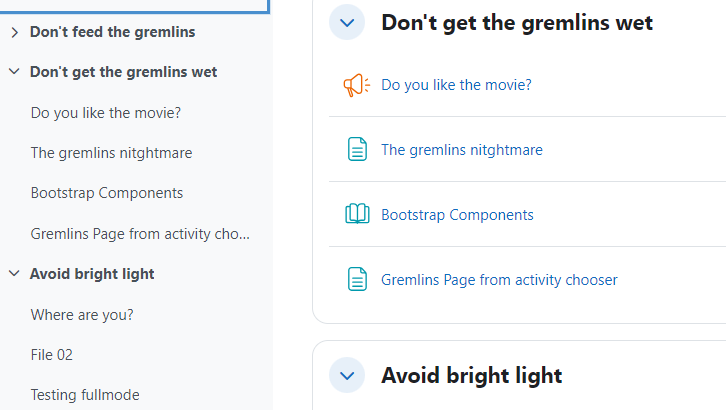Image resolution: width=726 pixels, height=410 pixels.
Task: Select Bootstrap Components in course index
Action: tap(106, 193)
